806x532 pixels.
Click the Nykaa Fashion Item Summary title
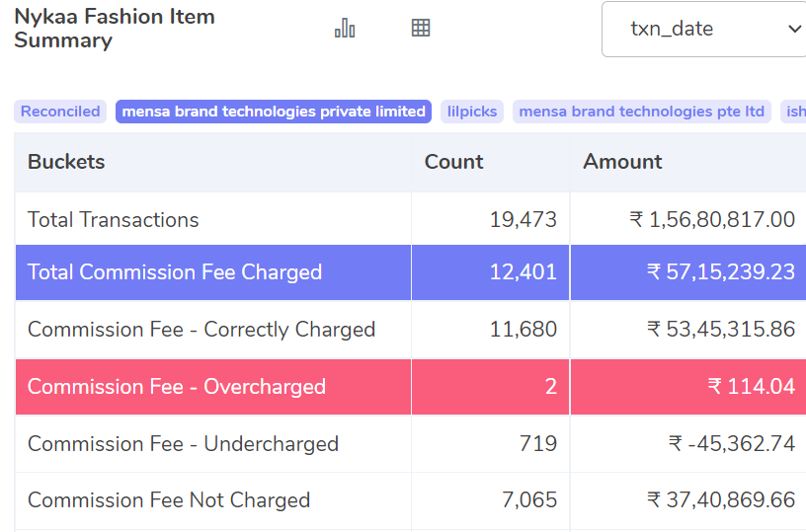(115, 29)
